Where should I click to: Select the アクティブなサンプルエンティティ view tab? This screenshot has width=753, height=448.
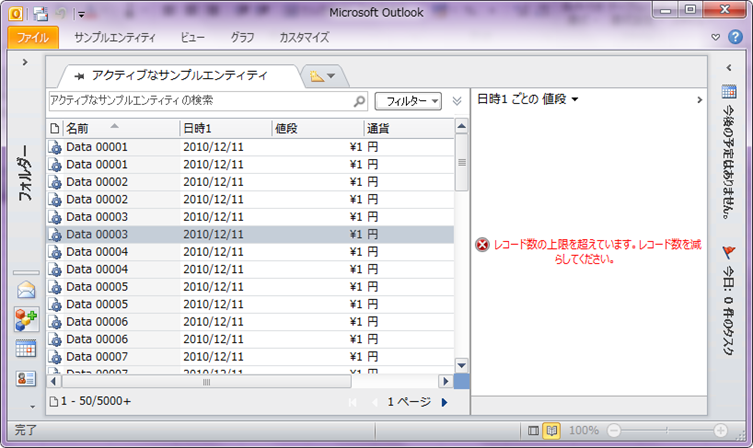click(180, 75)
